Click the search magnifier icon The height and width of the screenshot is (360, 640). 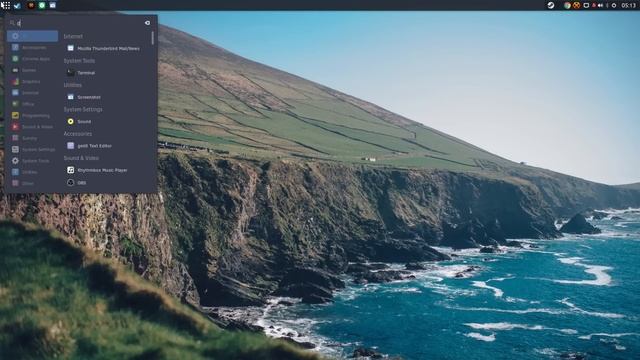(12, 23)
